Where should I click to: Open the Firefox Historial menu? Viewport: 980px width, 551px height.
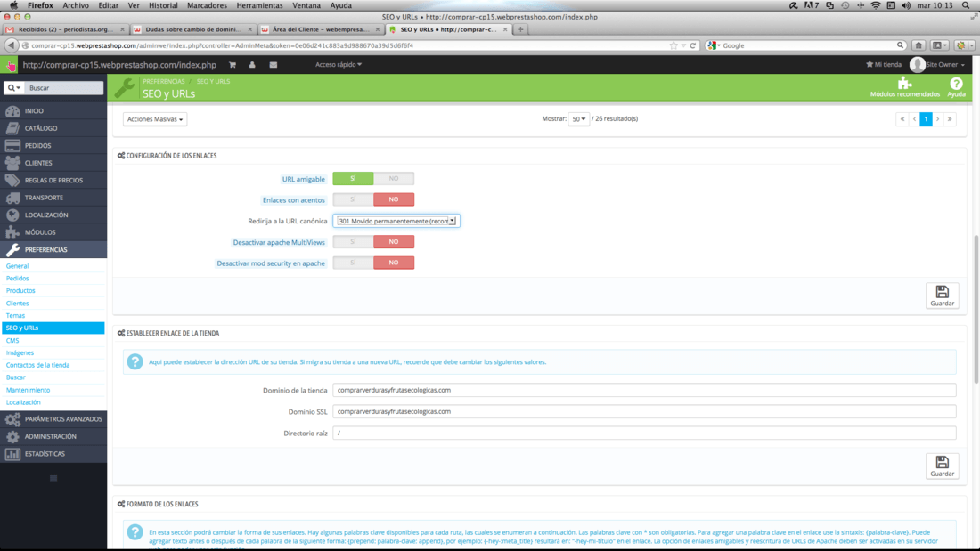pyautogui.click(x=163, y=5)
